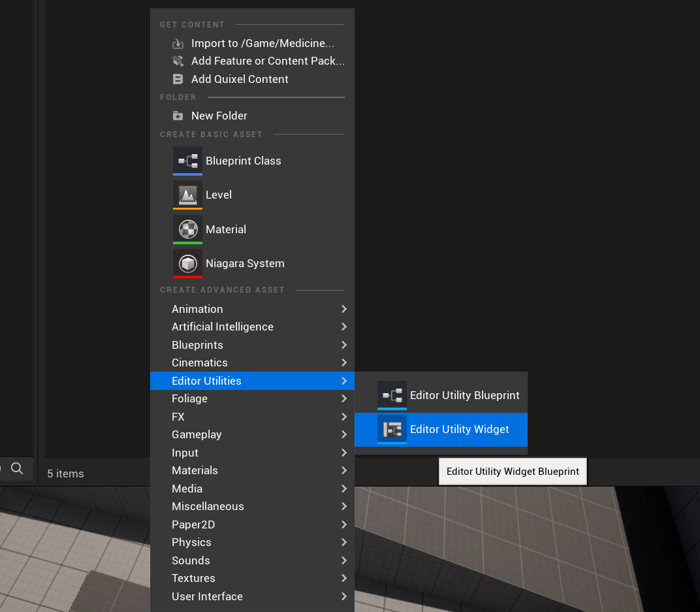Create a Blueprint Class asset
700x612 pixels.
(x=252, y=161)
